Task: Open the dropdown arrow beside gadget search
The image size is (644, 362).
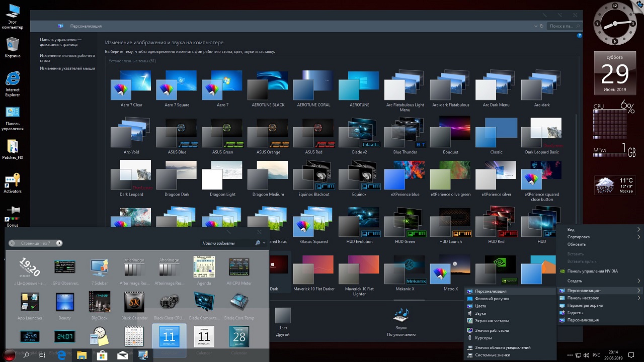Action: pos(264,243)
